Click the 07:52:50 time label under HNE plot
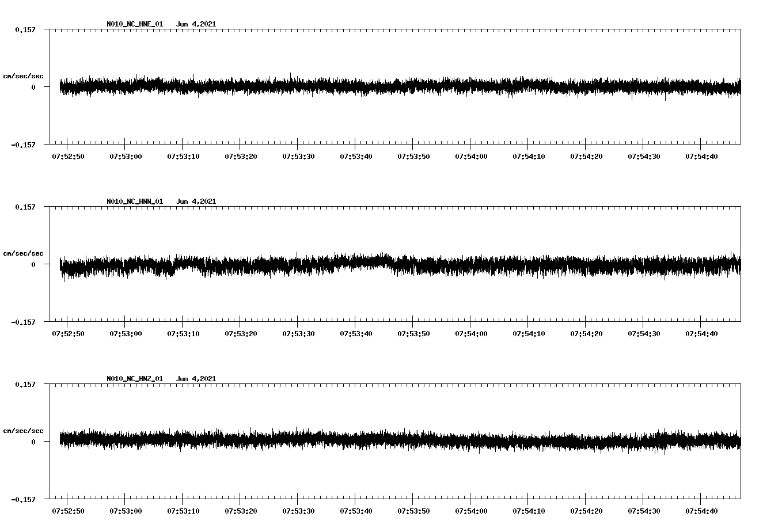 [68, 156]
